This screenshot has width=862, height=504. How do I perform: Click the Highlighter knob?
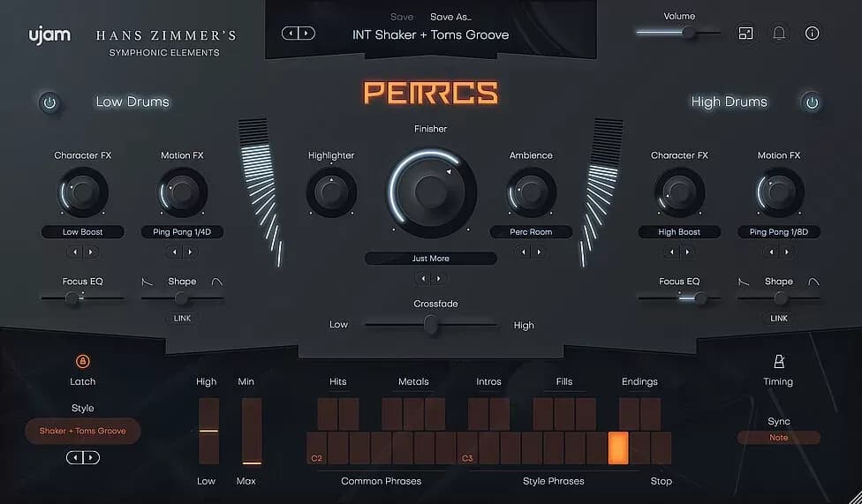(x=331, y=192)
